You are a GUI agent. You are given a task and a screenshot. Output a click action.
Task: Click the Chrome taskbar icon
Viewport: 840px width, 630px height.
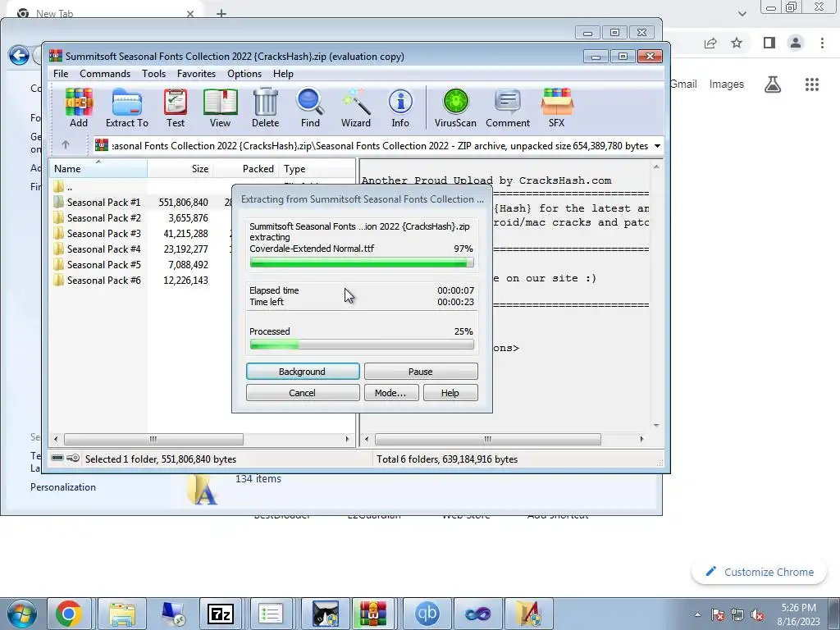pos(69,614)
